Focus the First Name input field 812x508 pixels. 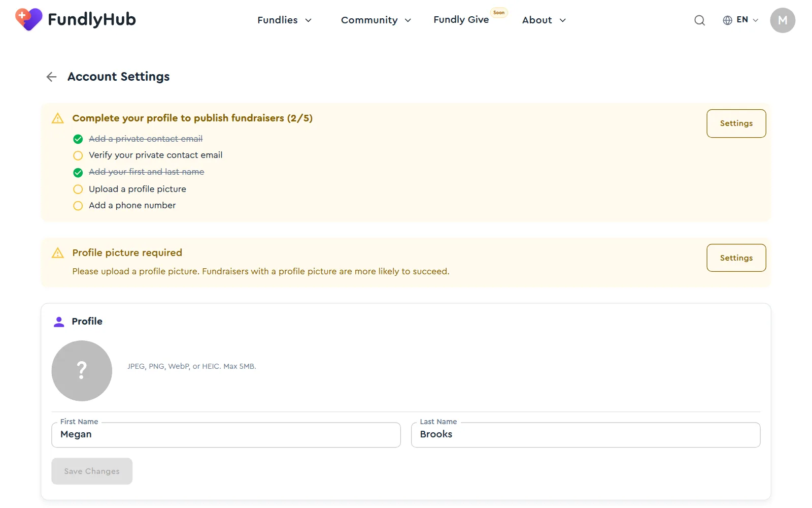pyautogui.click(x=226, y=435)
